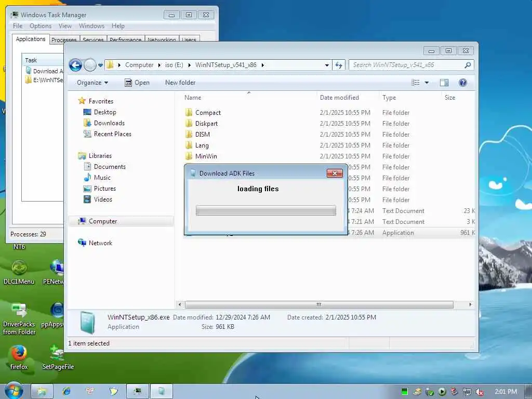Select Network in the navigation pane
The image size is (532, 399).
coord(100,243)
